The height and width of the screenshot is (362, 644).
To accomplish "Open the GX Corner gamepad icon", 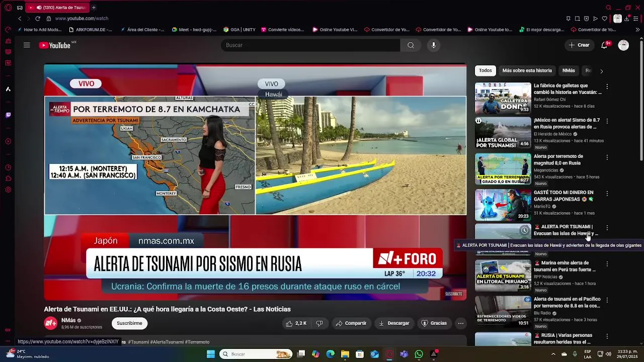I will click(20, 8).
